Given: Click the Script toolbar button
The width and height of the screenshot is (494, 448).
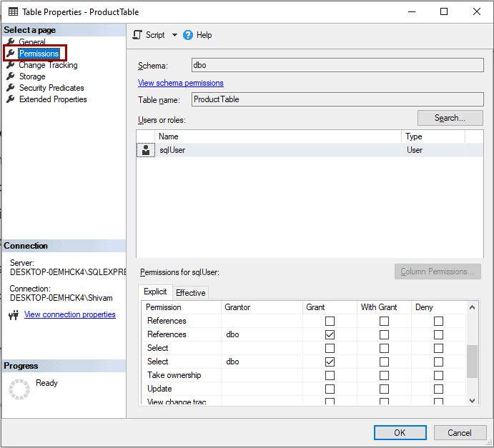Looking at the screenshot, I should pyautogui.click(x=149, y=35).
